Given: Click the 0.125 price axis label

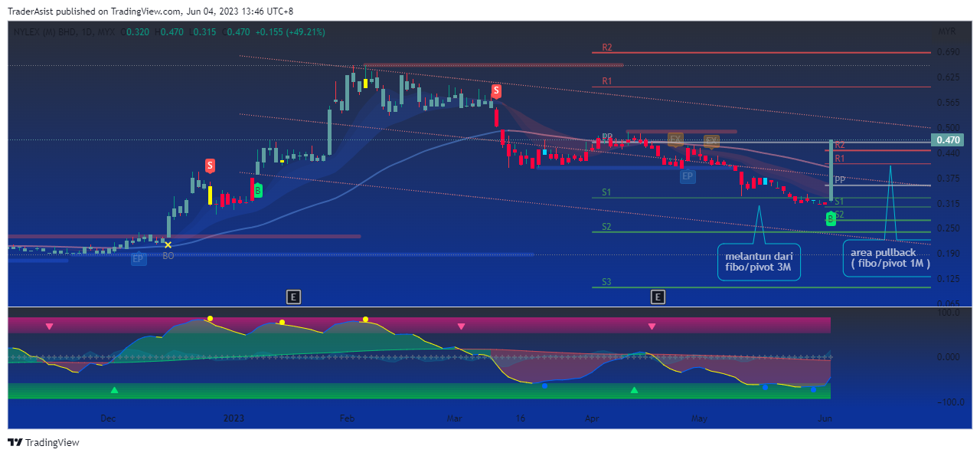Looking at the screenshot, I should coord(949,279).
